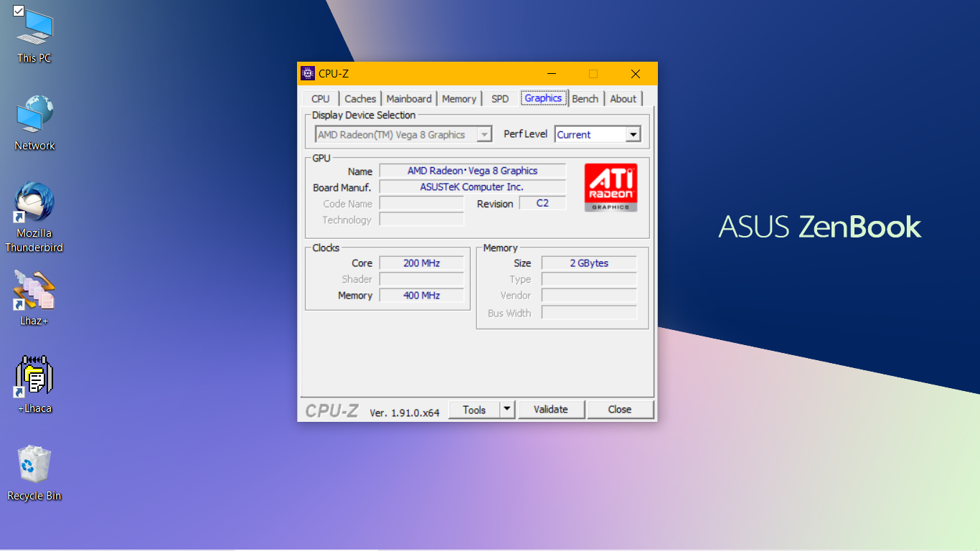Open the About tab

click(623, 99)
